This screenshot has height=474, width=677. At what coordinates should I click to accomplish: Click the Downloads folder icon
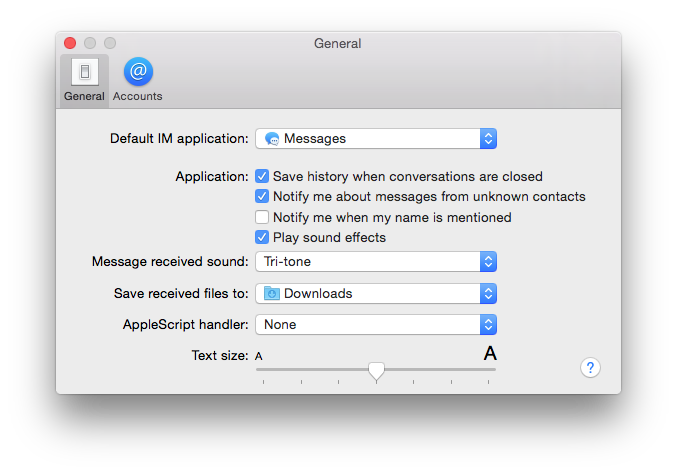tap(272, 293)
